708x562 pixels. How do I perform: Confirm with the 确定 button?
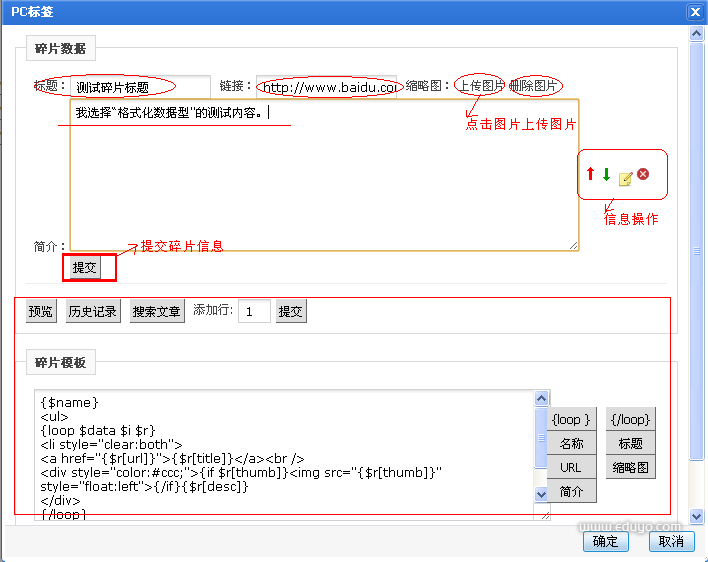point(605,541)
